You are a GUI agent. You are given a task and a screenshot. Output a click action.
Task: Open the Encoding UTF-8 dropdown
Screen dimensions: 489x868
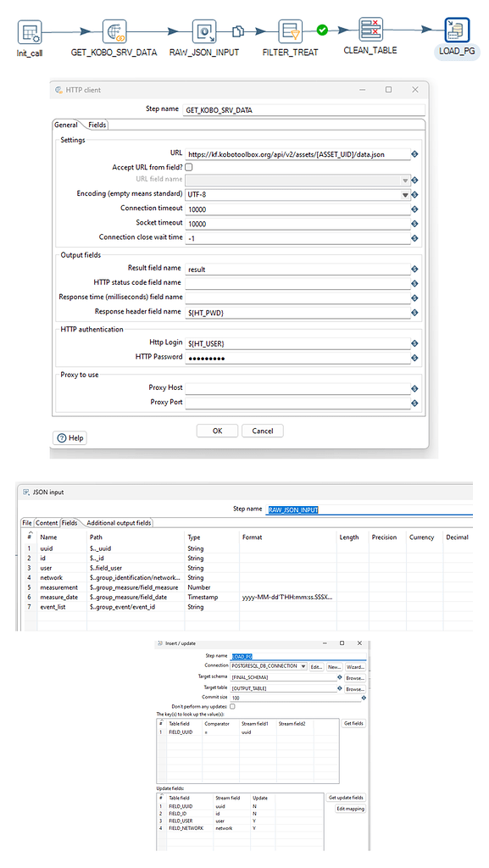[405, 195]
